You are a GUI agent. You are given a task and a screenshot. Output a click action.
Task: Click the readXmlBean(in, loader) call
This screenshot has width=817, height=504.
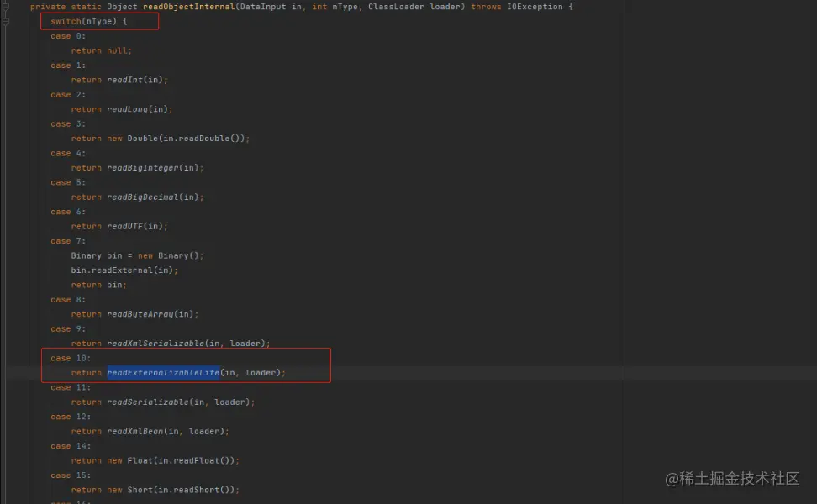[x=166, y=431]
